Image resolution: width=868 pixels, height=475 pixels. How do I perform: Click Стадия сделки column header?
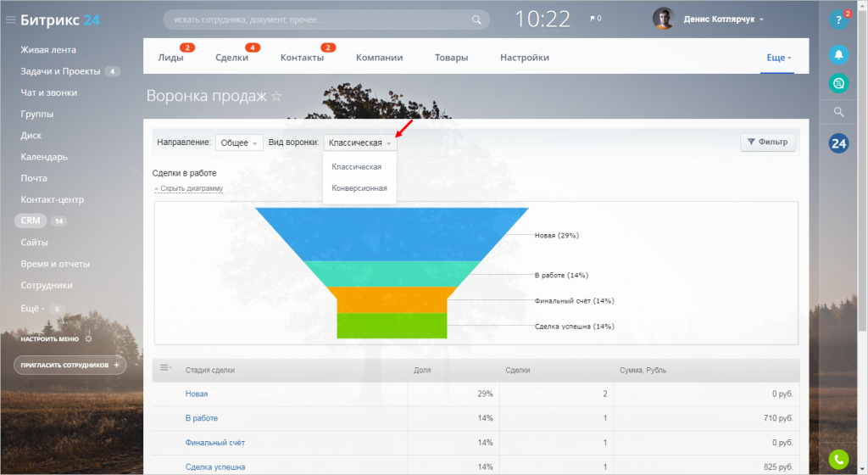click(x=210, y=371)
